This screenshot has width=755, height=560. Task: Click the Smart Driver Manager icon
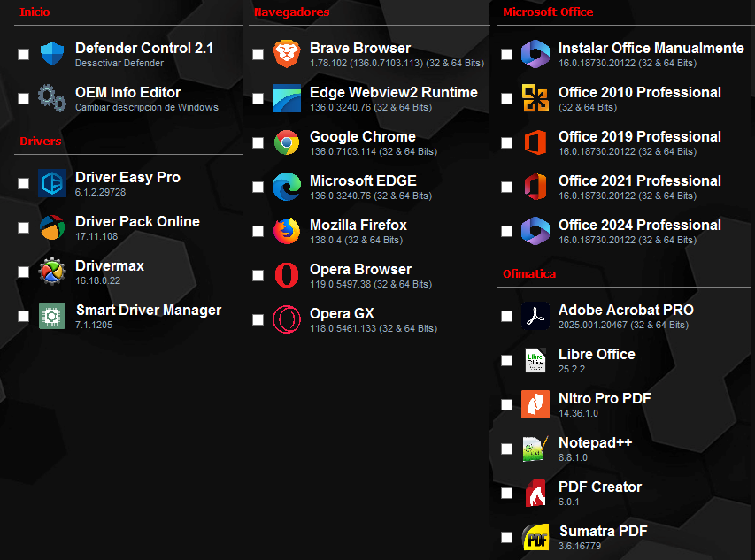click(x=52, y=316)
